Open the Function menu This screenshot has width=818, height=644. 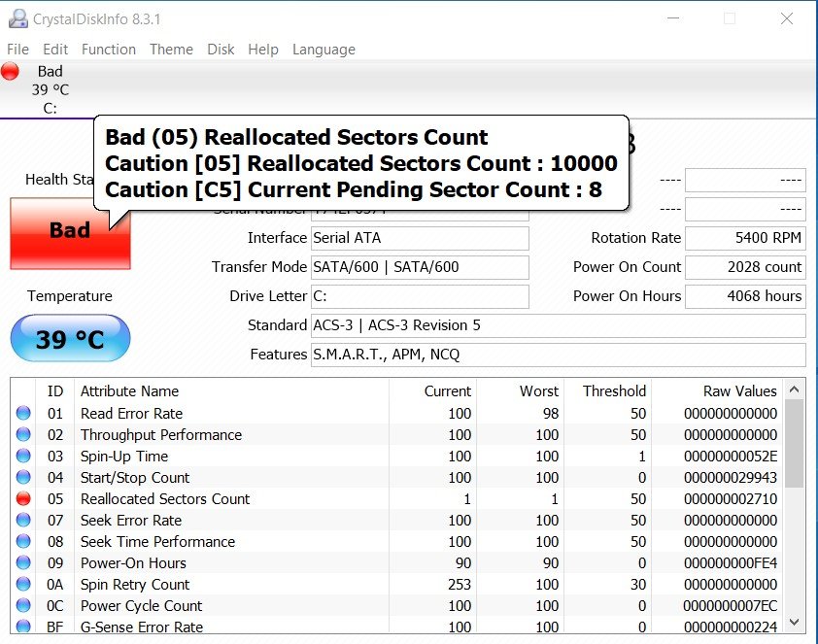(x=108, y=50)
